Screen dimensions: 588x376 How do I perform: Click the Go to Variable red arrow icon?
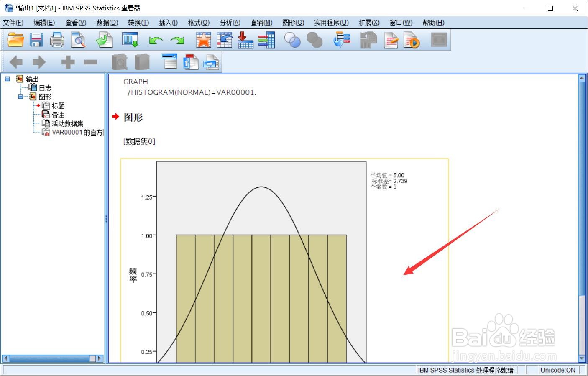[245, 40]
